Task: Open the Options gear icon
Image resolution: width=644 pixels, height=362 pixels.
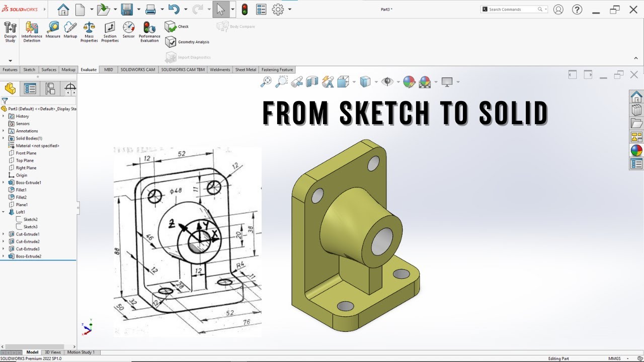Action: click(x=278, y=9)
